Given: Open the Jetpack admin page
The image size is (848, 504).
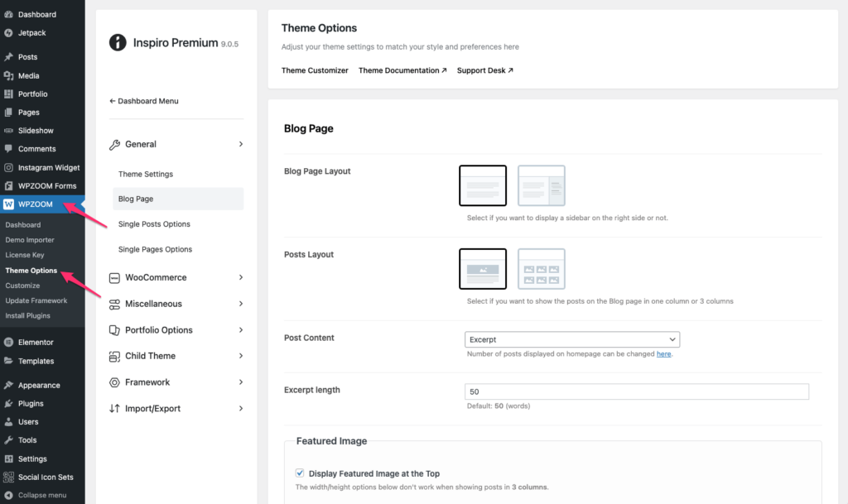Looking at the screenshot, I should (x=34, y=32).
